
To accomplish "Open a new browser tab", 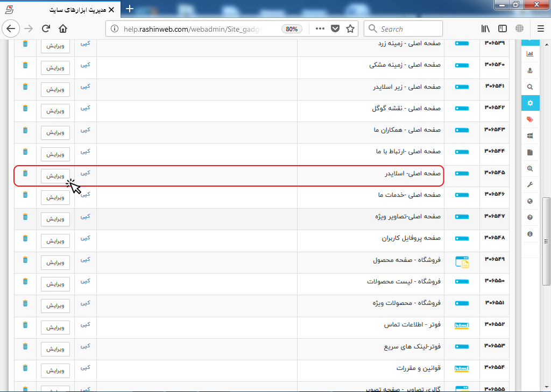I will click(x=129, y=9).
